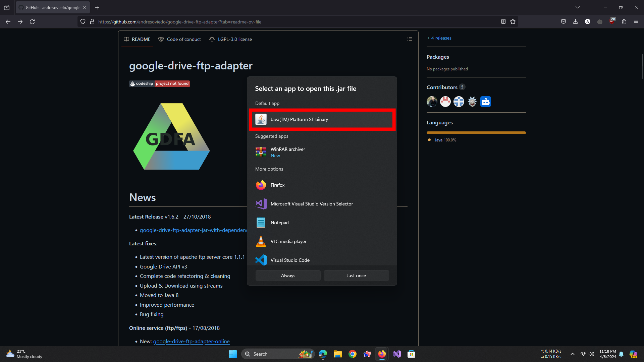This screenshot has width=644, height=362.
Task: Open Firefox downloads panel icon
Action: click(576, 22)
